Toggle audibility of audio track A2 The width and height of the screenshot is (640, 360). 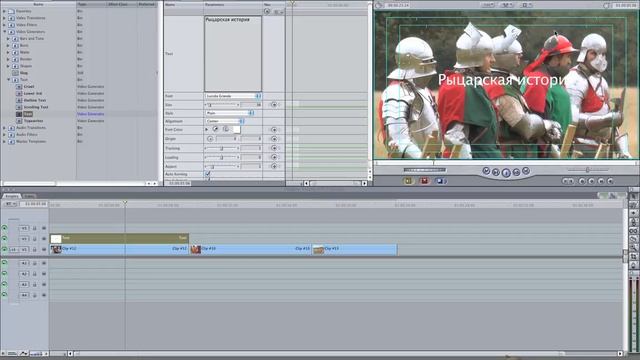pos(4,274)
